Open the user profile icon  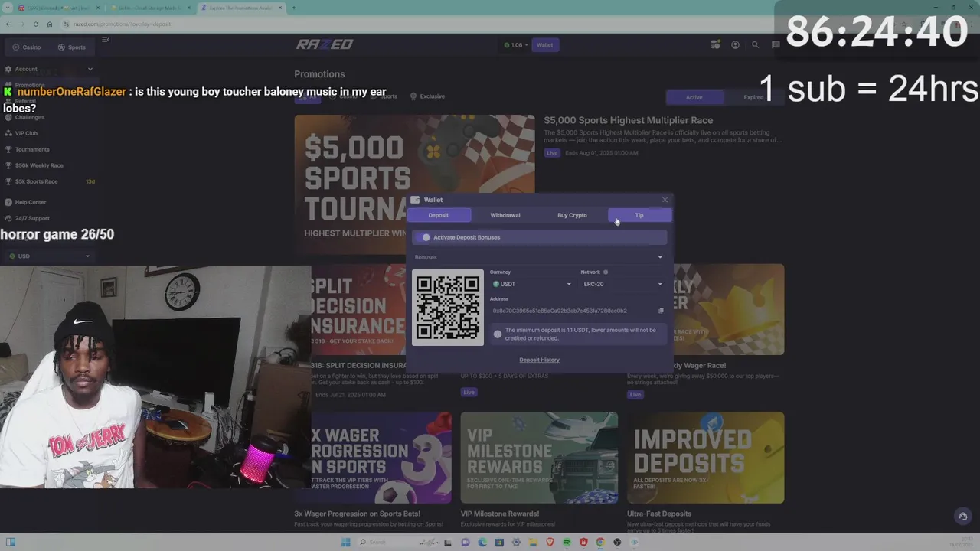click(735, 45)
